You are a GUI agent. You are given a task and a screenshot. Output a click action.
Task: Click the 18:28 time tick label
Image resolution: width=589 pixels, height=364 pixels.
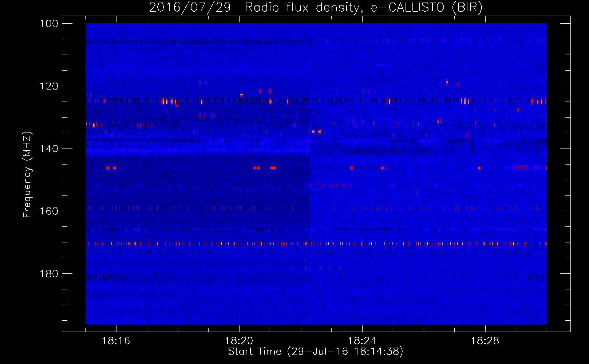pyautogui.click(x=485, y=341)
